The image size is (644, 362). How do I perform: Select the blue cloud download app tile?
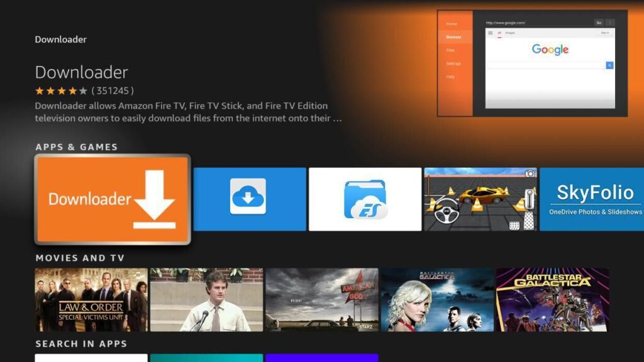pyautogui.click(x=249, y=199)
